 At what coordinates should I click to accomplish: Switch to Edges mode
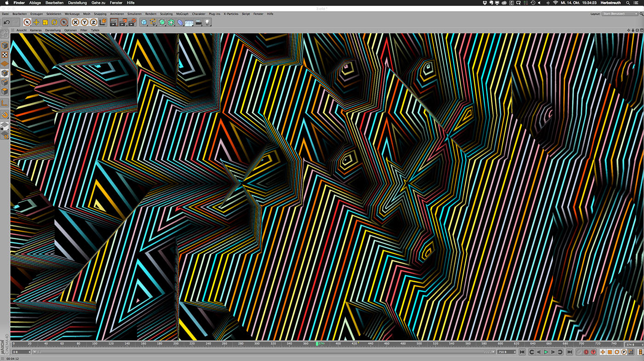[5, 82]
